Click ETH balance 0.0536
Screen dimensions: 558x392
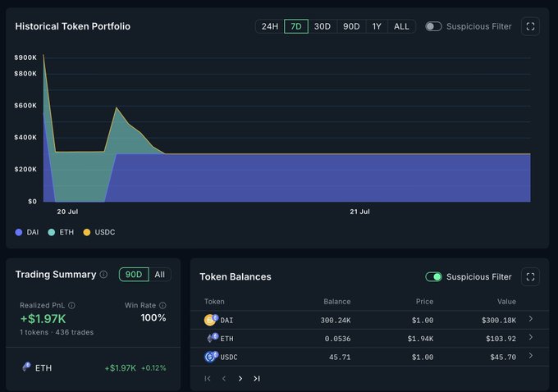click(337, 339)
